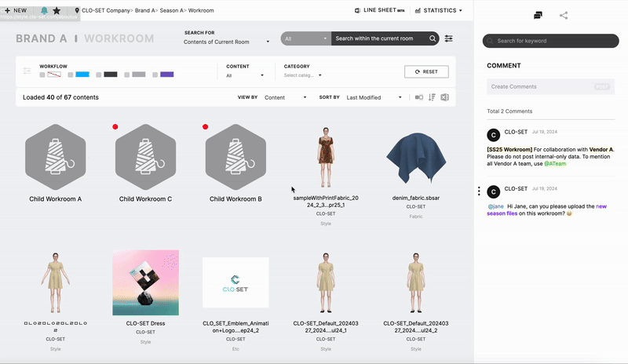Click the 'Loaded 40 of 67 contents' text
The height and width of the screenshot is (364, 628).
60,97
